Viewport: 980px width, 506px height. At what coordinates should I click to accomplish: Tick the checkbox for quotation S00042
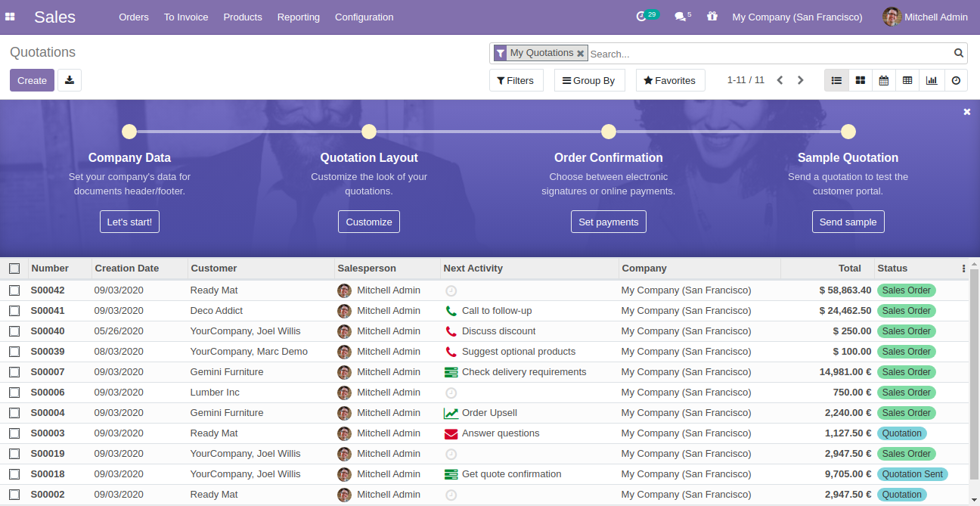[x=14, y=290]
